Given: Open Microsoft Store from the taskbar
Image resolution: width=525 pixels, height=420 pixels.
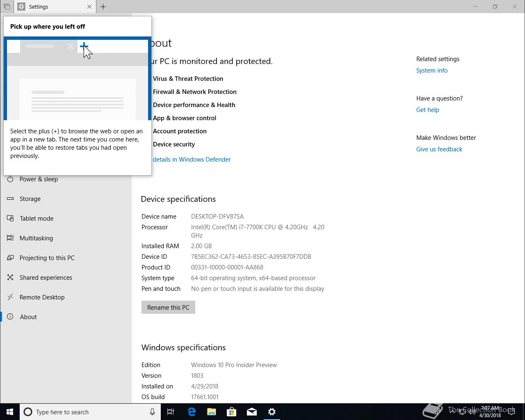Looking at the screenshot, I should [x=232, y=412].
